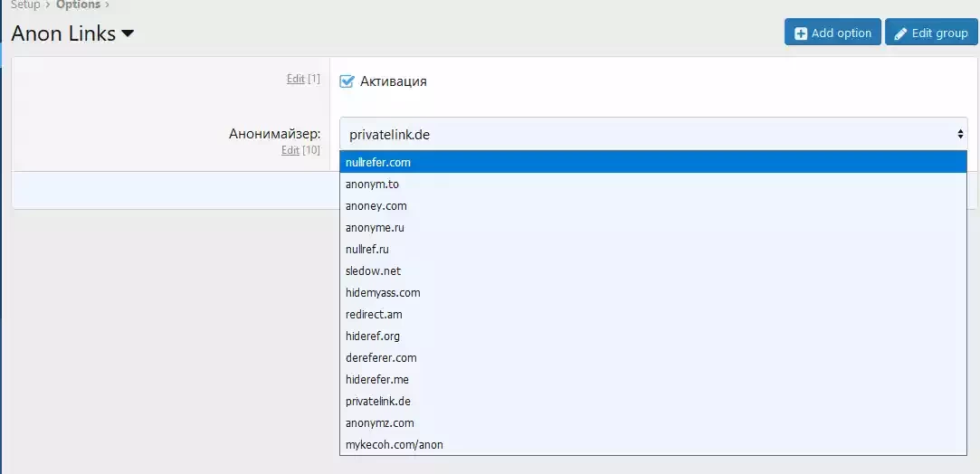Choose hideref.org option
The image size is (980, 474).
(653, 336)
